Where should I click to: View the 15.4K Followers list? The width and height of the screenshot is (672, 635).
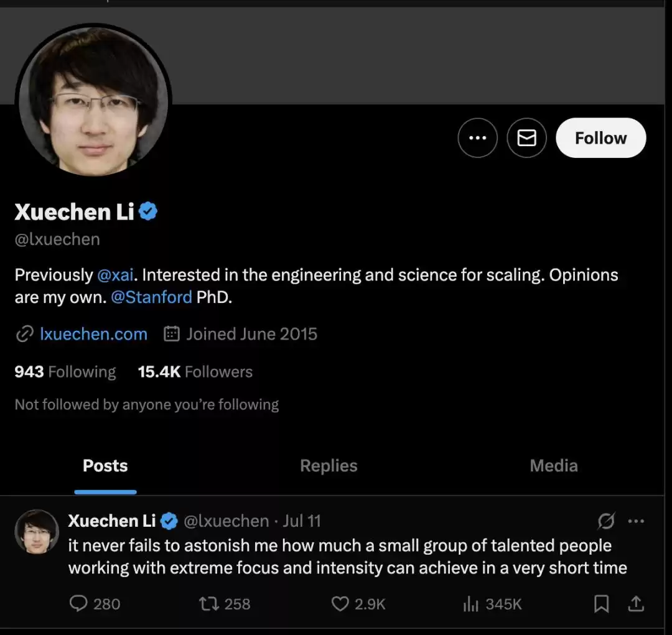click(195, 372)
